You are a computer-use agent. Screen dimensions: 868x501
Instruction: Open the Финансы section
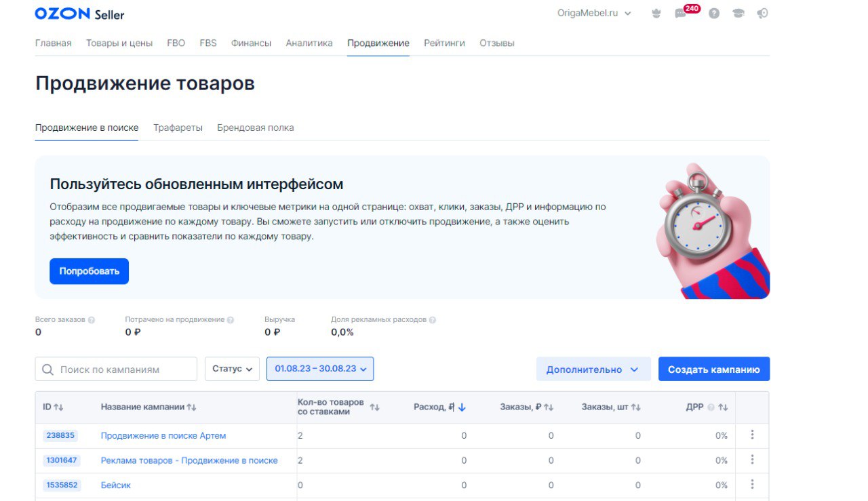[x=251, y=43]
